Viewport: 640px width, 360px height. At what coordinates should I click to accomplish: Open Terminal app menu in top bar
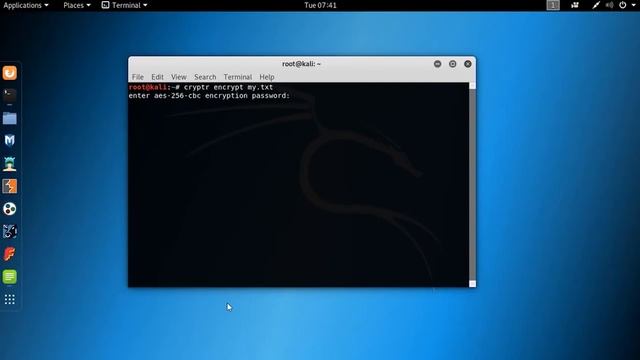pos(124,5)
